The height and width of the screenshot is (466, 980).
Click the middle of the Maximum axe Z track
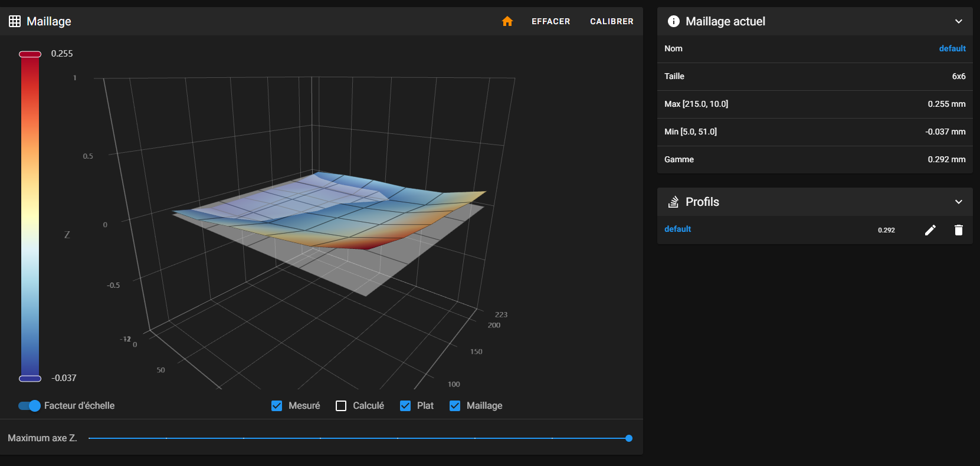pos(359,438)
